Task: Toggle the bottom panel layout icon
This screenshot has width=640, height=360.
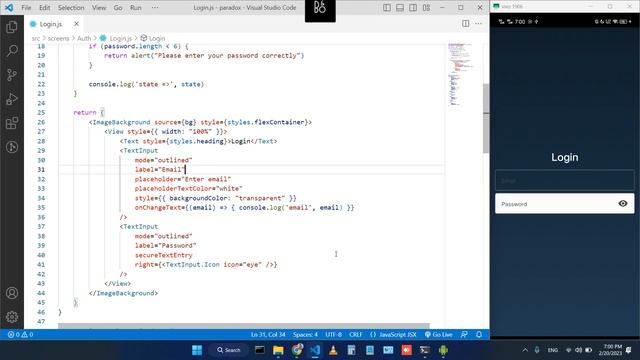Action: pos(400,7)
